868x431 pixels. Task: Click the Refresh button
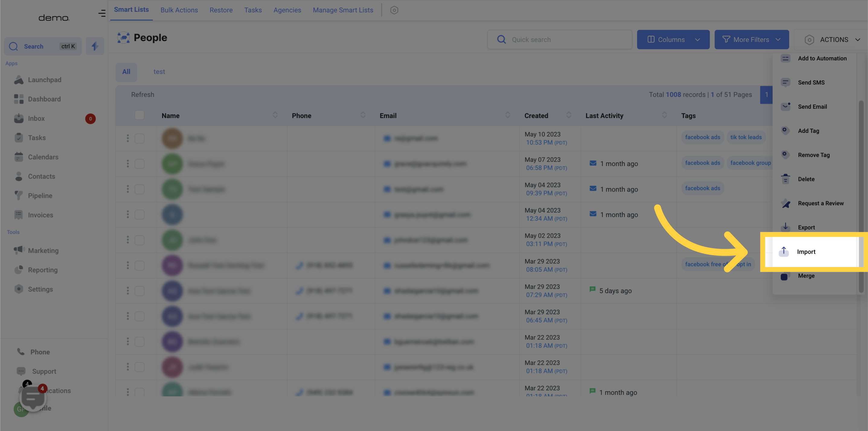click(143, 95)
